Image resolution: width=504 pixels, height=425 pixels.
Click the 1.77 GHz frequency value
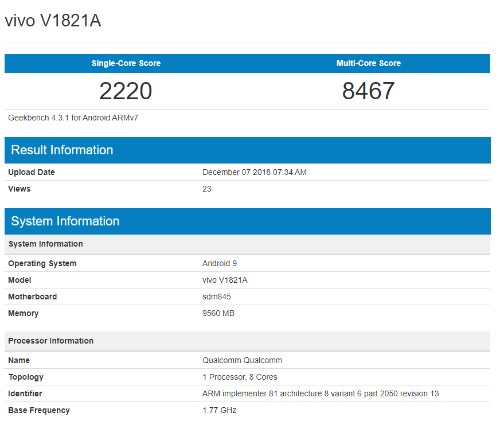pos(220,411)
